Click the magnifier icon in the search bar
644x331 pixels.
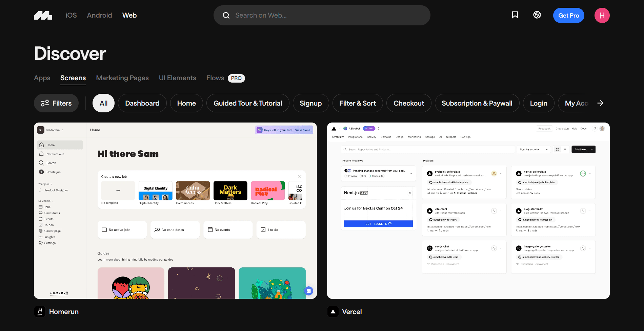(226, 16)
